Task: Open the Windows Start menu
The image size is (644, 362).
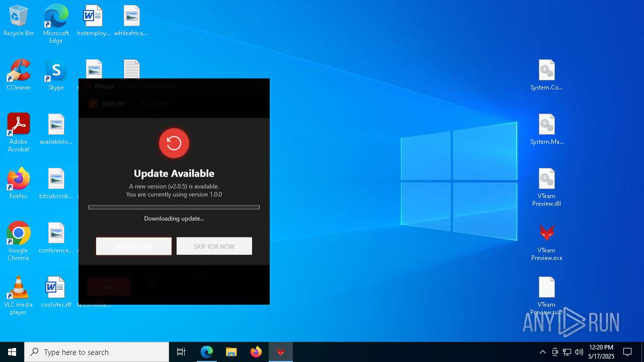Action: coord(12,352)
